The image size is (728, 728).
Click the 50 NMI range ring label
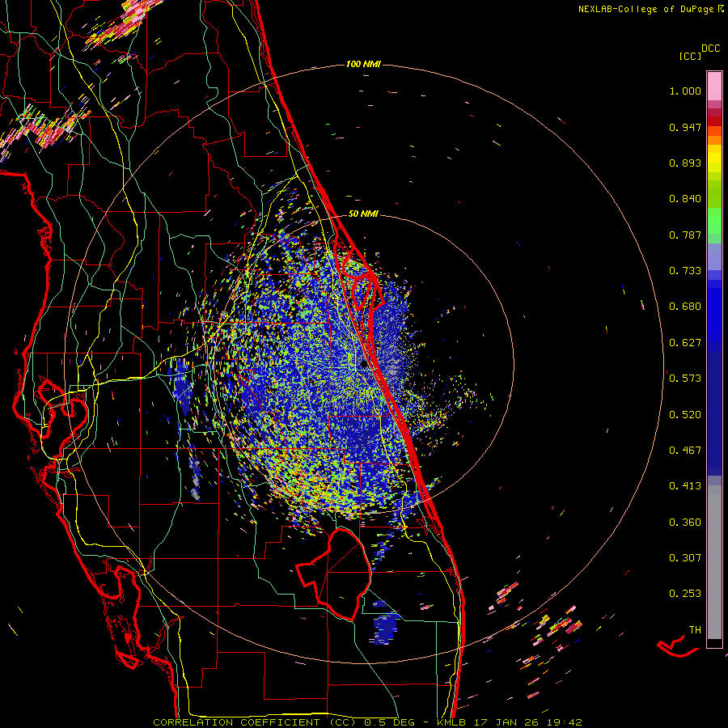point(363,214)
